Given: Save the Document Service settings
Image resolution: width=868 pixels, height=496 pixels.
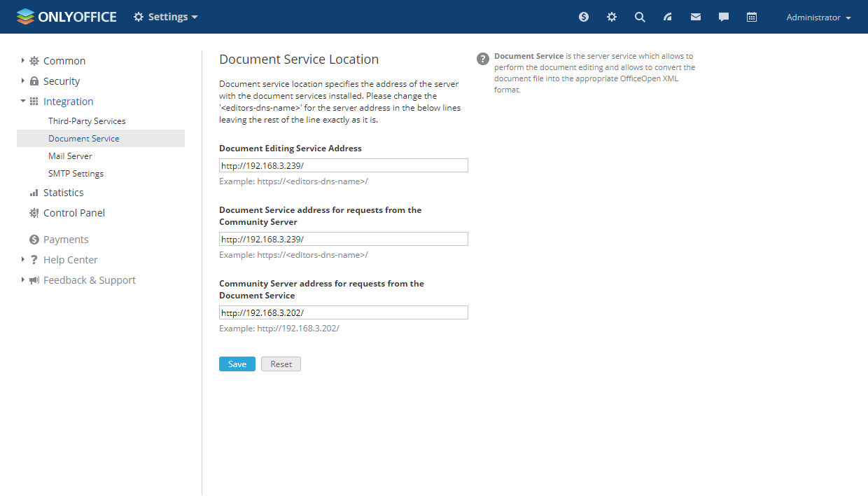Looking at the screenshot, I should tap(237, 364).
